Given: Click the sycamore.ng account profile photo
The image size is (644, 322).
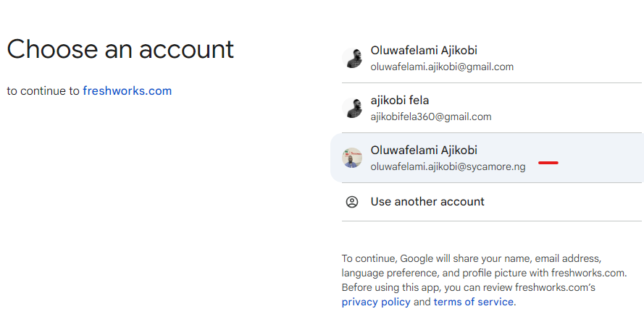Looking at the screenshot, I should (x=352, y=158).
